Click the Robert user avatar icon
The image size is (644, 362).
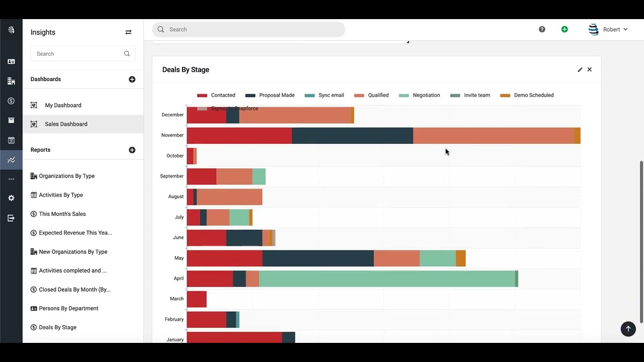594,29
